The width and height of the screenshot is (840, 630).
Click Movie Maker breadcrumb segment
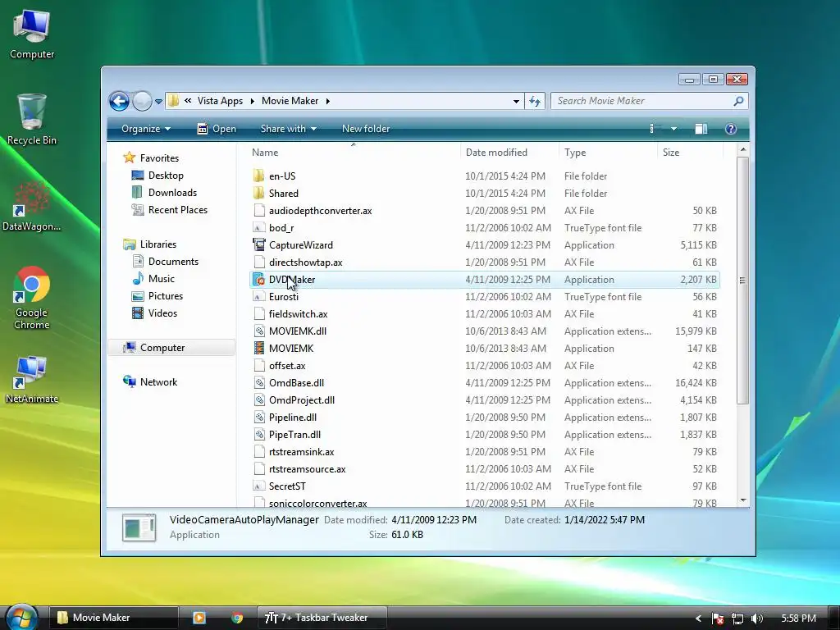click(x=290, y=101)
